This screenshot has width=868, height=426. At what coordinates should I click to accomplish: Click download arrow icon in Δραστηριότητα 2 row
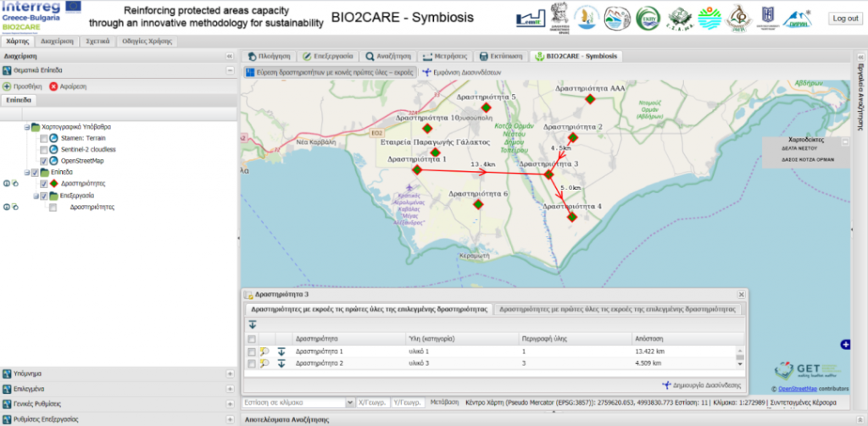pos(281,363)
